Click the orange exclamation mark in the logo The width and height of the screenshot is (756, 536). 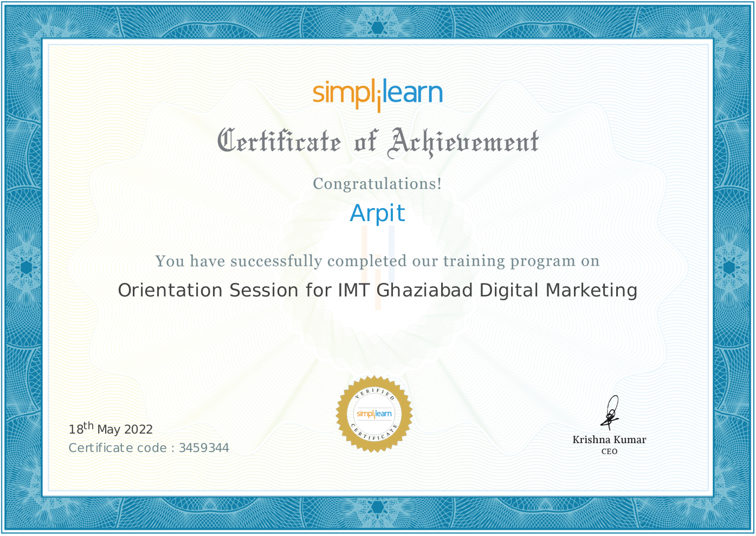tap(378, 98)
